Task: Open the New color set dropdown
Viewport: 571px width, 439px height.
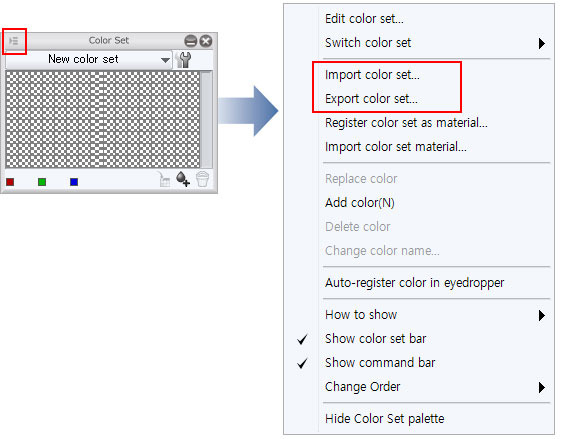Action: tap(88, 59)
